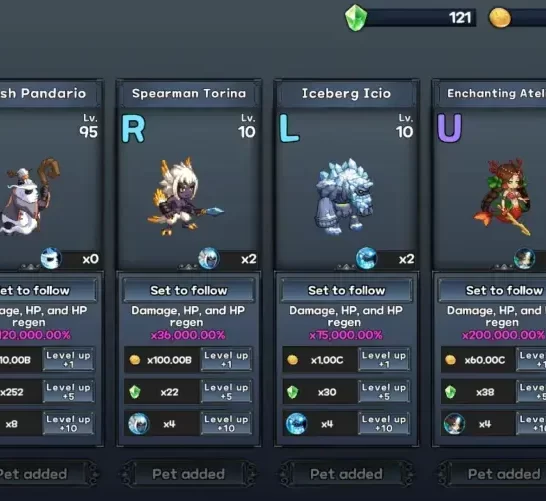Click the Enchanting pet's soul orb icon
Screen dimensions: 546x501
524,258
